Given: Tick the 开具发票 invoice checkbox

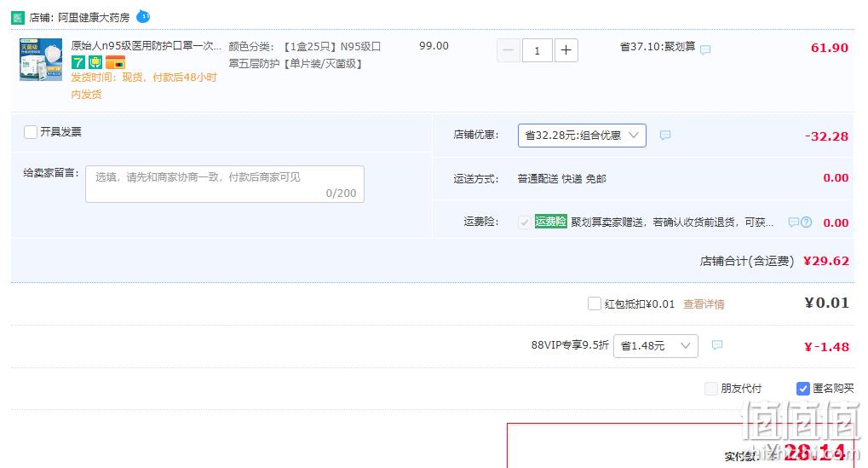Looking at the screenshot, I should [x=31, y=132].
